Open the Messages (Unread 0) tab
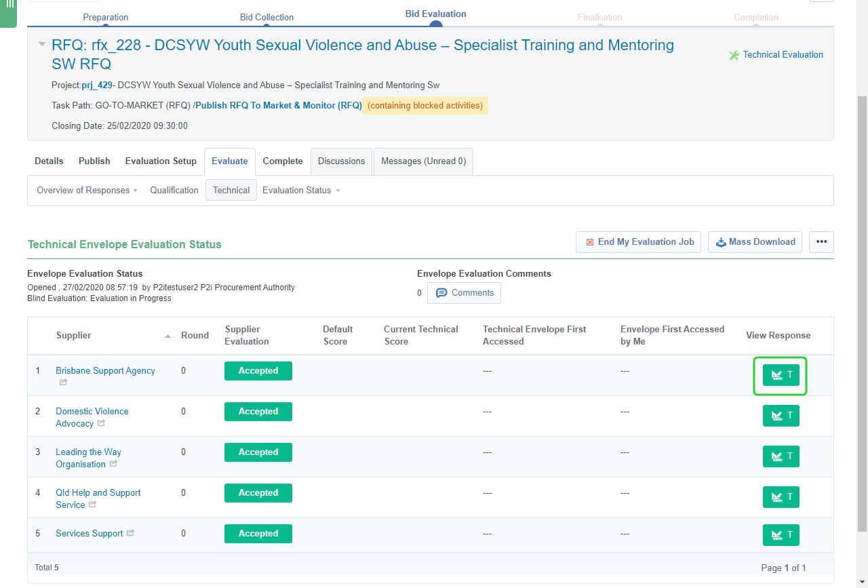This screenshot has height=588, width=868. (423, 161)
